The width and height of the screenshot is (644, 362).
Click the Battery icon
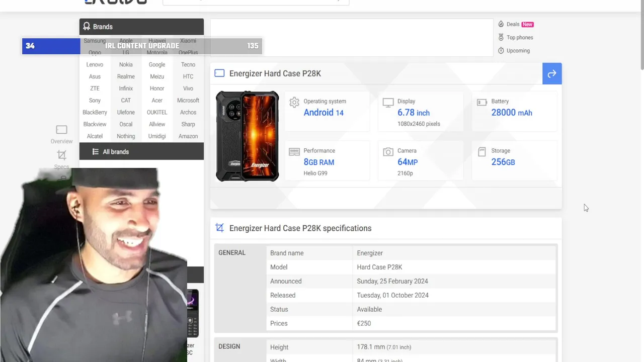(482, 102)
